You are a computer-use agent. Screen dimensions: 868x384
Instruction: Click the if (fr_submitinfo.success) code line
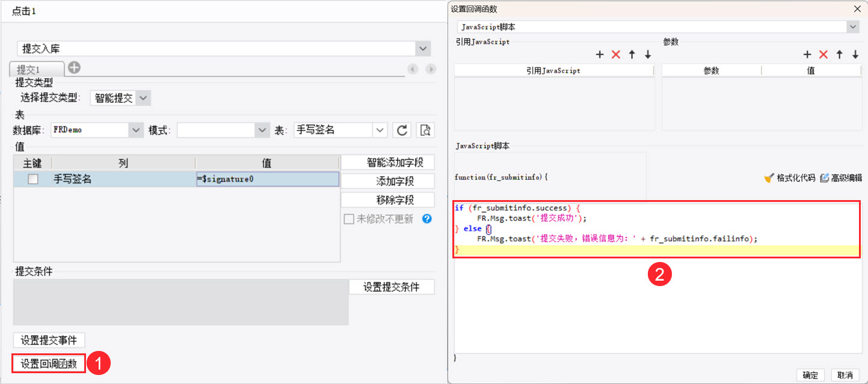[517, 208]
